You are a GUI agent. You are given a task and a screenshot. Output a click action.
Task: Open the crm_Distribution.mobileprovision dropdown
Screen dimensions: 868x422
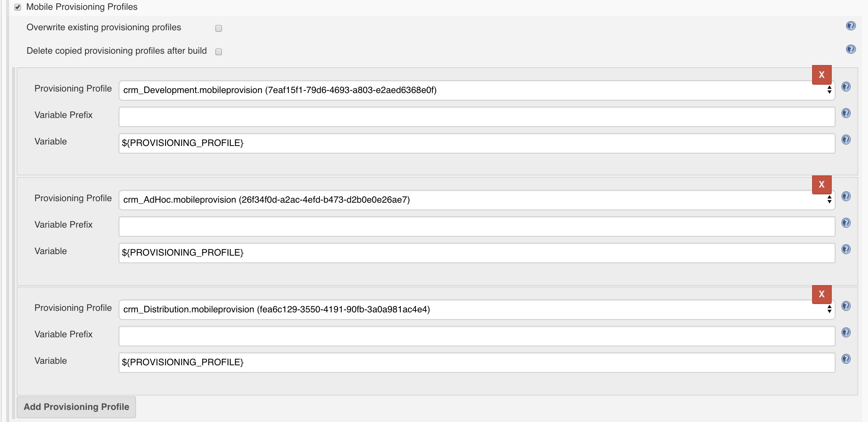(477, 309)
